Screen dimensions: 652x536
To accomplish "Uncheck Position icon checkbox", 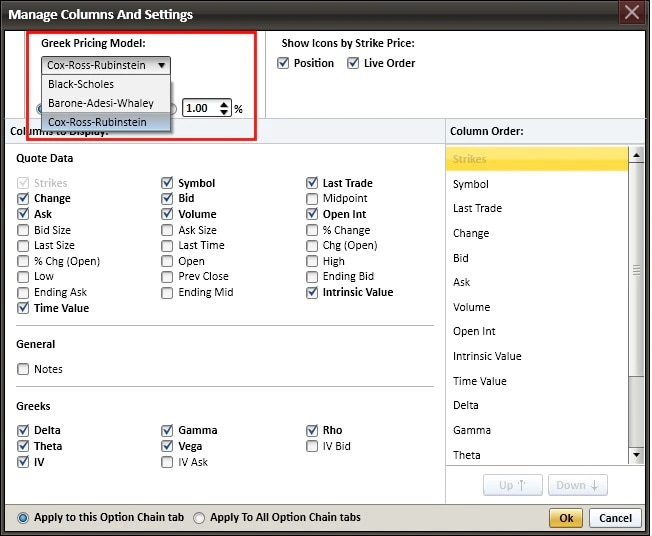I will pos(285,64).
